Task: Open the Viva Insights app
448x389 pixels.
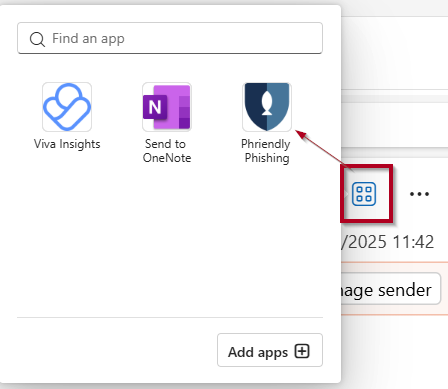Action: [x=67, y=107]
